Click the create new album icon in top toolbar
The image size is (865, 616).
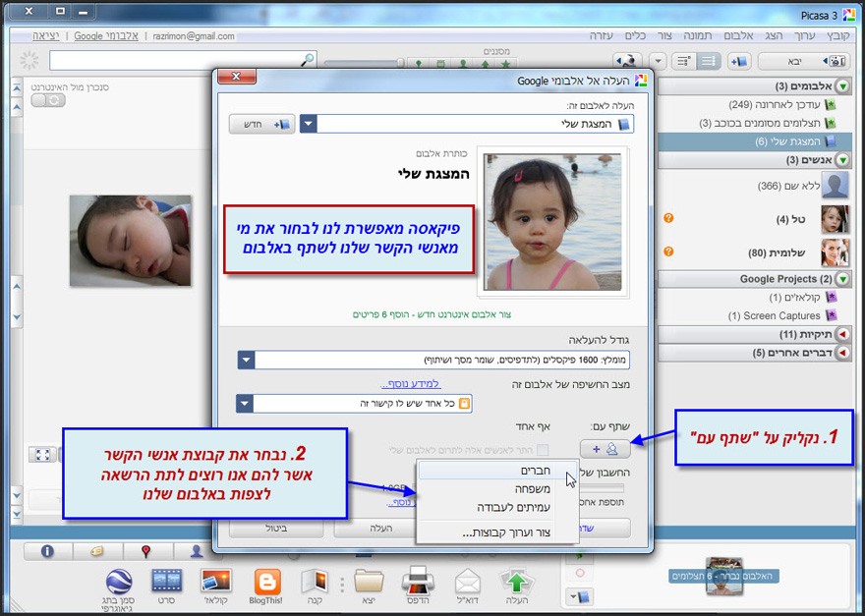[x=738, y=61]
